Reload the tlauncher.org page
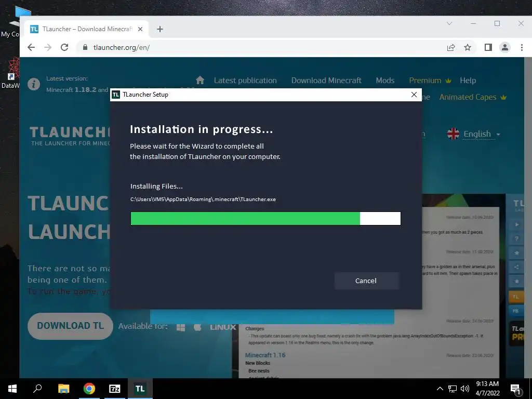The height and width of the screenshot is (399, 532). (64, 47)
